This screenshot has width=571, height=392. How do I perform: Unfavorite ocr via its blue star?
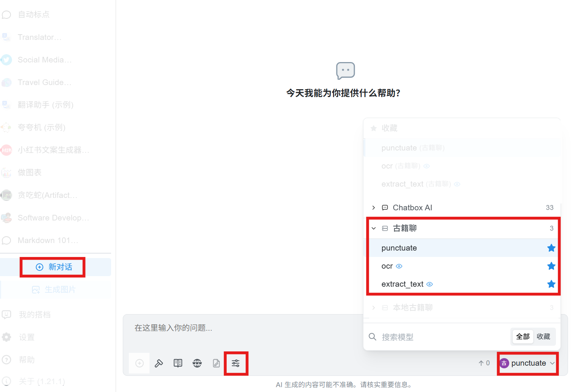(551, 266)
